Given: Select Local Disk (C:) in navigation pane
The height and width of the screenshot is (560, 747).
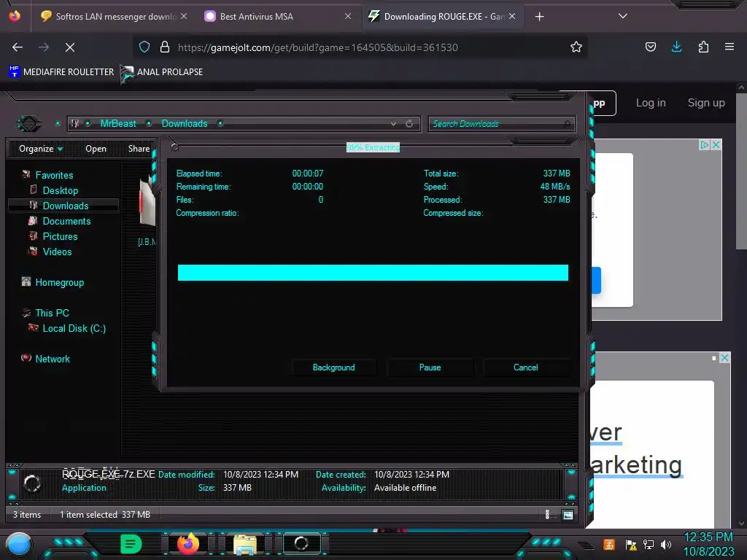Looking at the screenshot, I should click(x=74, y=329).
